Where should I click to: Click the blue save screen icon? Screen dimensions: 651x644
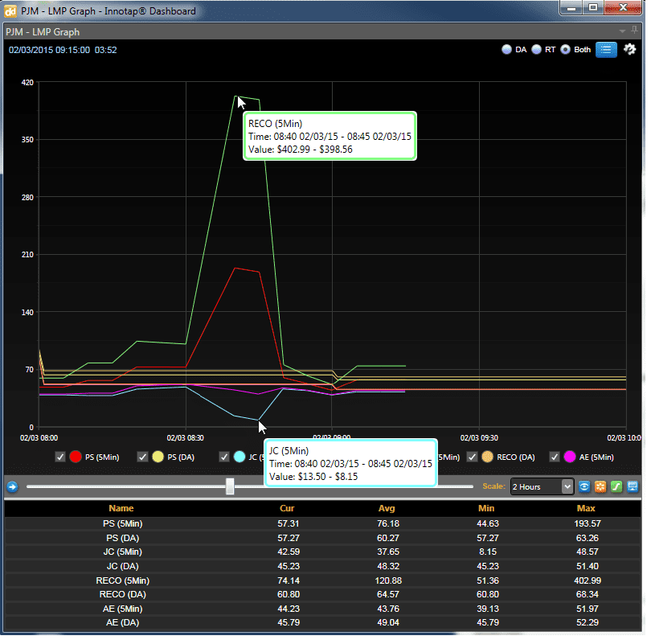pos(633,486)
